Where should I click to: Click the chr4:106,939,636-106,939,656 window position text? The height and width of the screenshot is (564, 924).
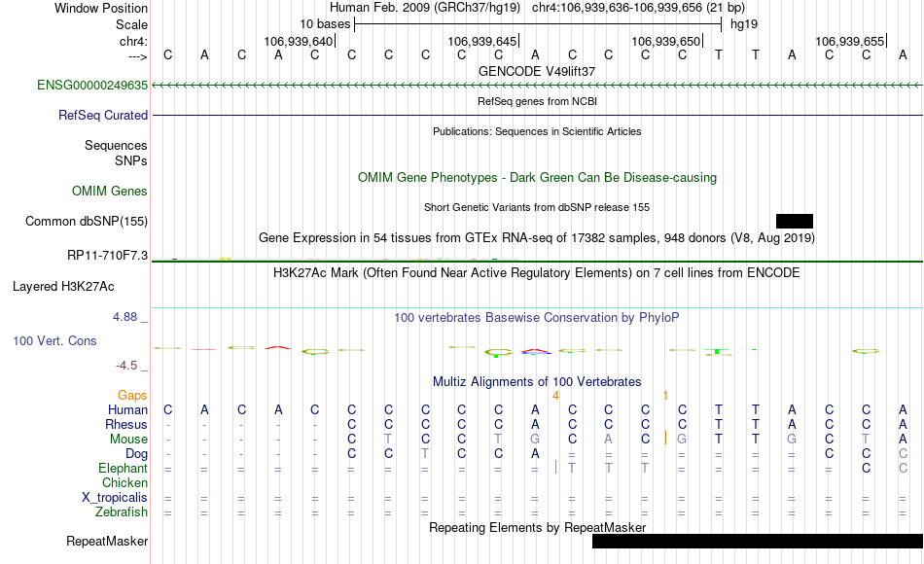click(x=638, y=8)
